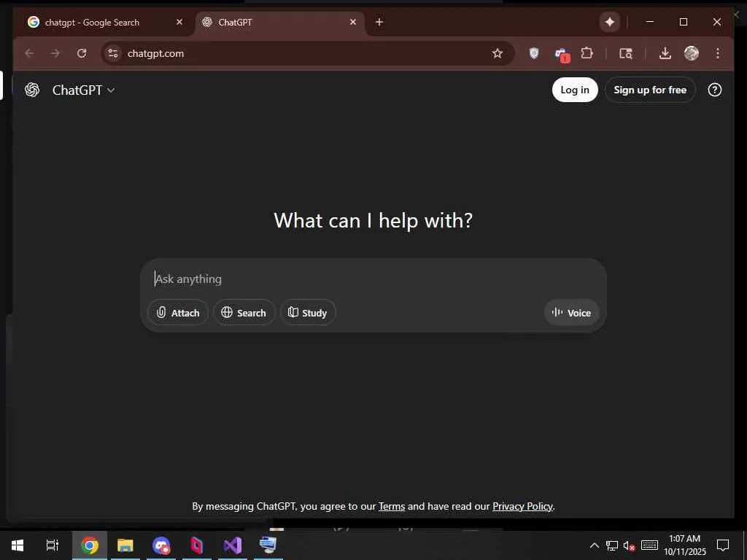Viewport: 747px width, 560px height.
Task: Start Voice mode
Action: click(571, 312)
